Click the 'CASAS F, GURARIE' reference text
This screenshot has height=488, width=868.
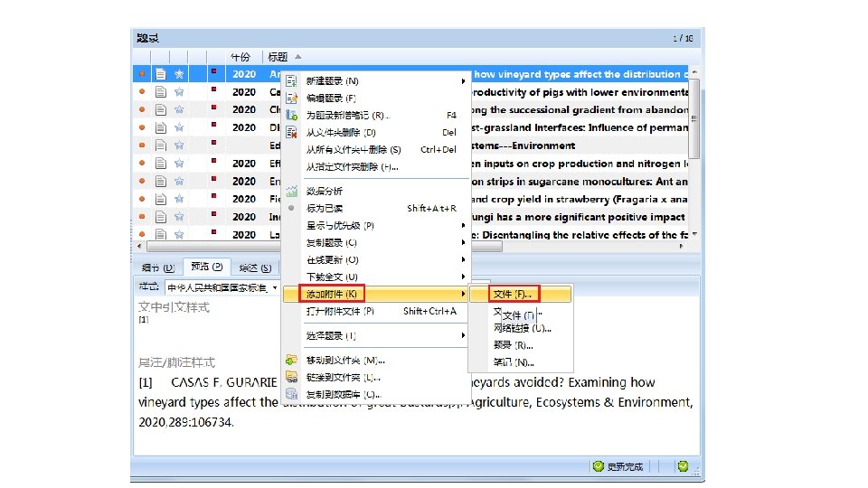pyautogui.click(x=223, y=382)
